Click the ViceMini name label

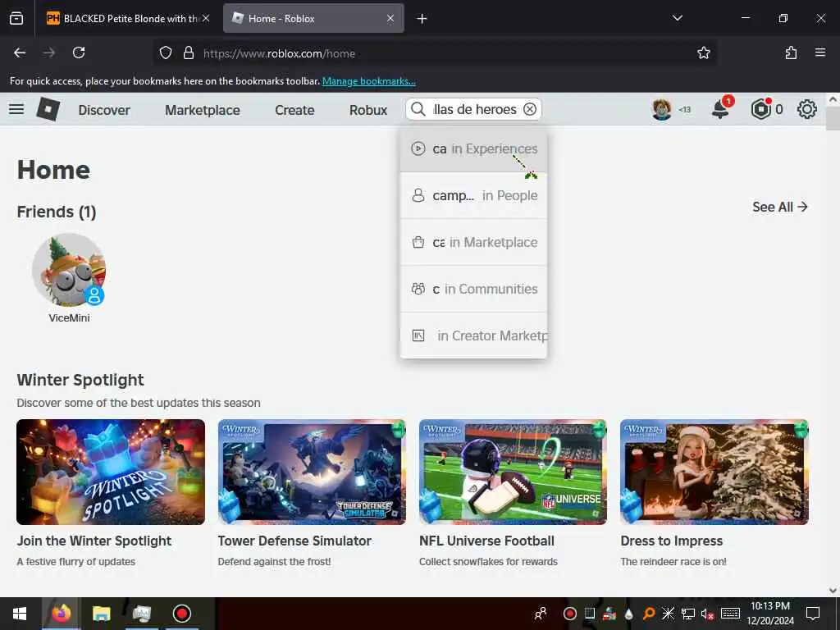click(69, 317)
